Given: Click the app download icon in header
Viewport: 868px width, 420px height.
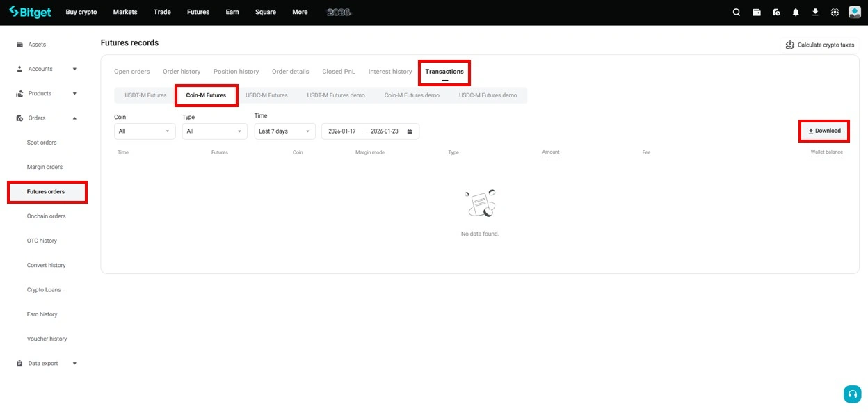Looking at the screenshot, I should [x=815, y=12].
